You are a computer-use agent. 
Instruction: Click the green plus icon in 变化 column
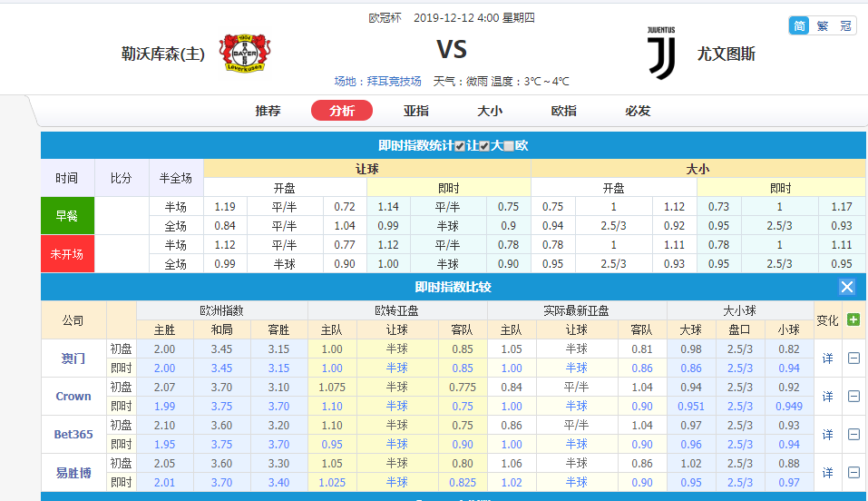853,319
